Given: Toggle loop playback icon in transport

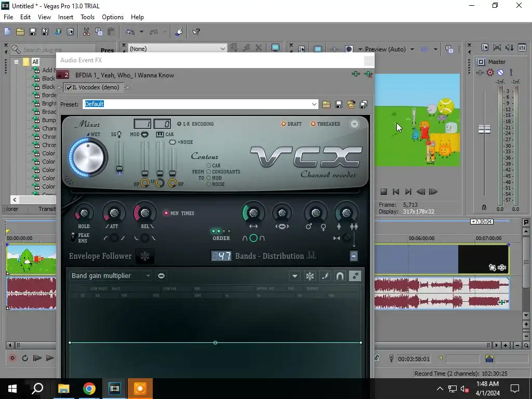Looking at the screenshot, I should point(25,358).
